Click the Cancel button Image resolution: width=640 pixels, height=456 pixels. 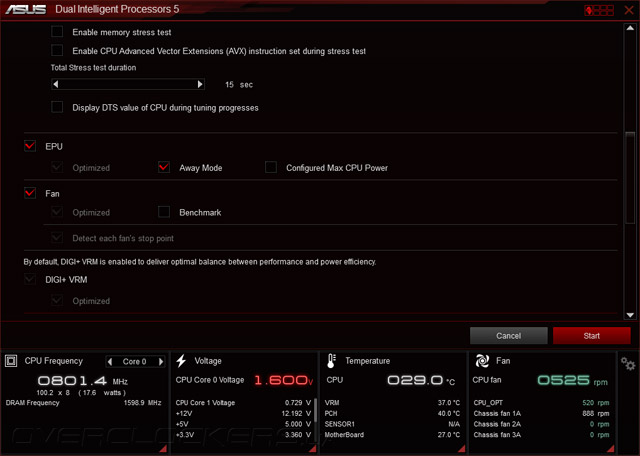tap(509, 336)
